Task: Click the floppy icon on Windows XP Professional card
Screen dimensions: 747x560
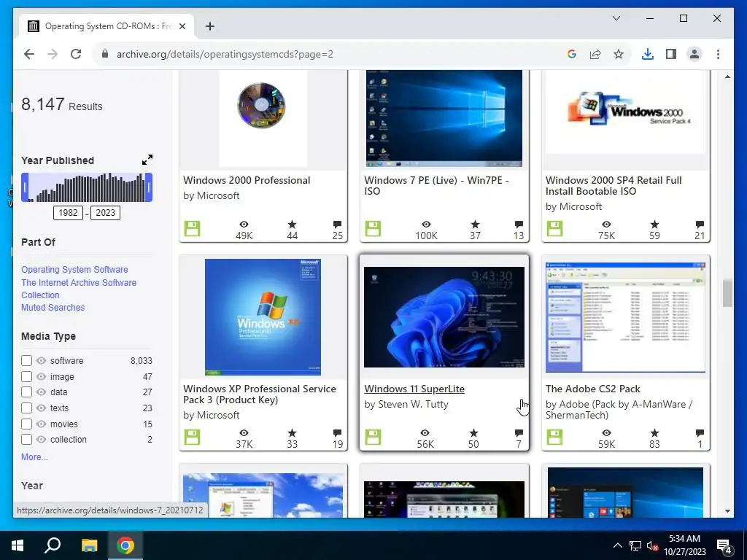Action: click(x=193, y=437)
